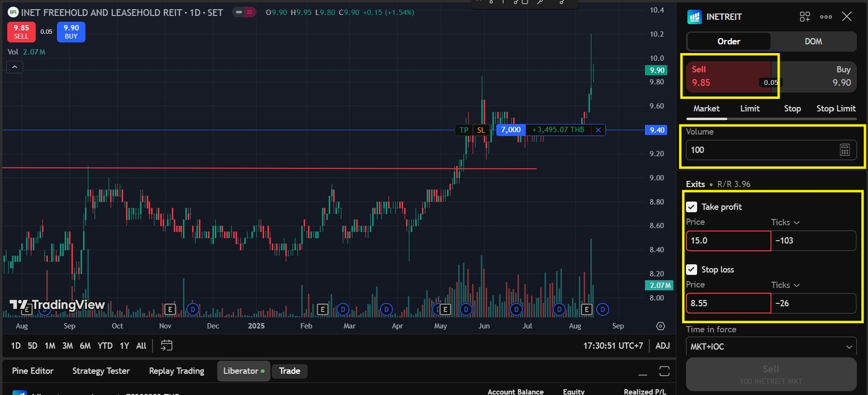Click the earnings E marker in August
This screenshot has width=868, height=395.
587,309
